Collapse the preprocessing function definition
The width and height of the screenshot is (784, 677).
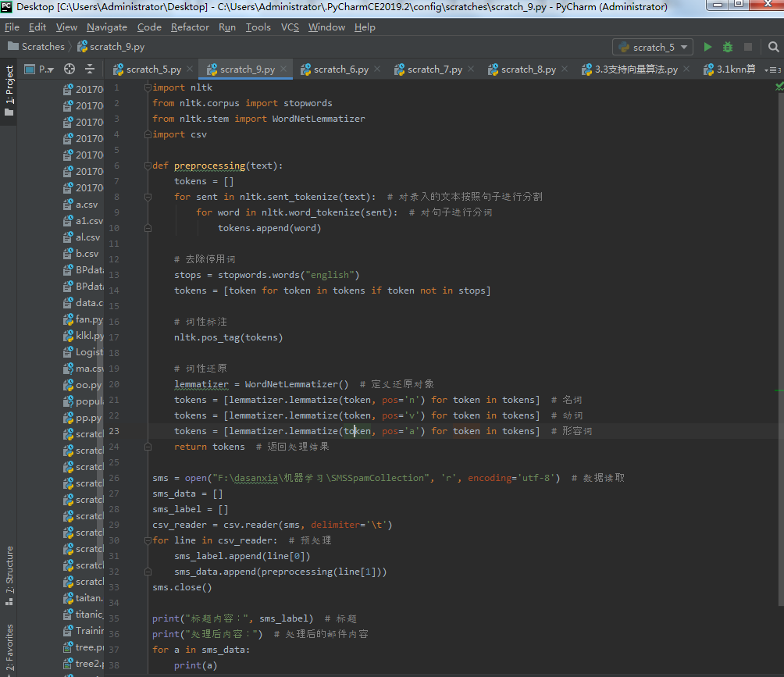pyautogui.click(x=148, y=166)
